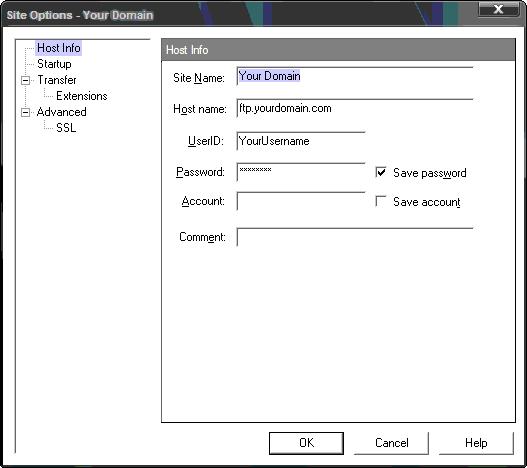Collapse the Transfer tree node
527x468 pixels.
(25, 80)
